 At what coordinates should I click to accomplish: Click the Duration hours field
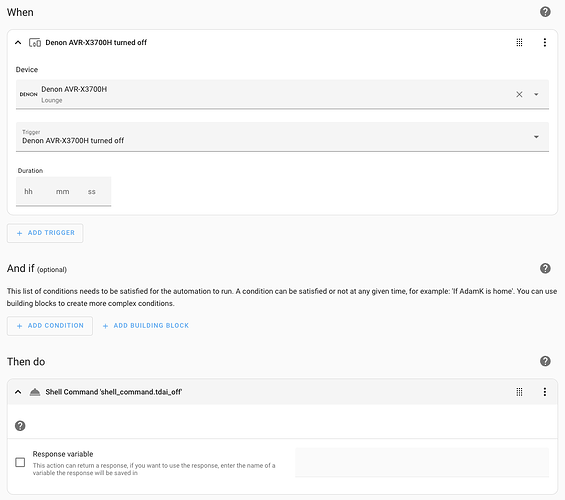coord(28,192)
